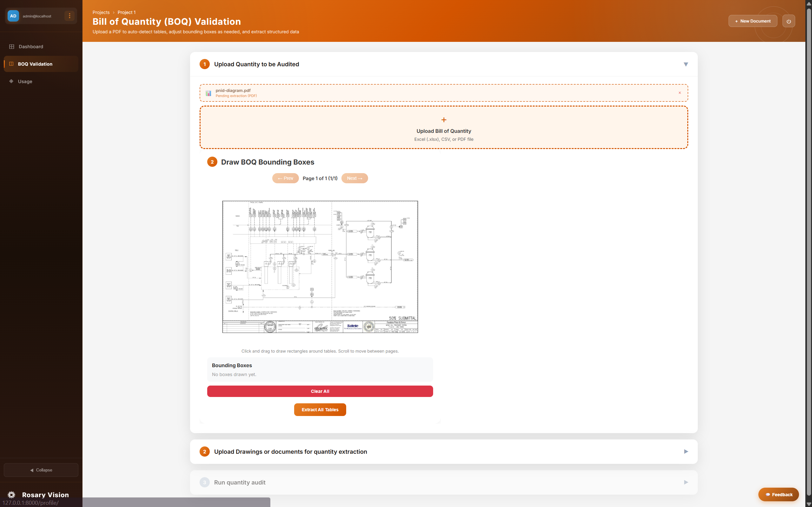812x507 pixels.
Task: Click the Rosary Vision logo icon
Action: [x=11, y=495]
